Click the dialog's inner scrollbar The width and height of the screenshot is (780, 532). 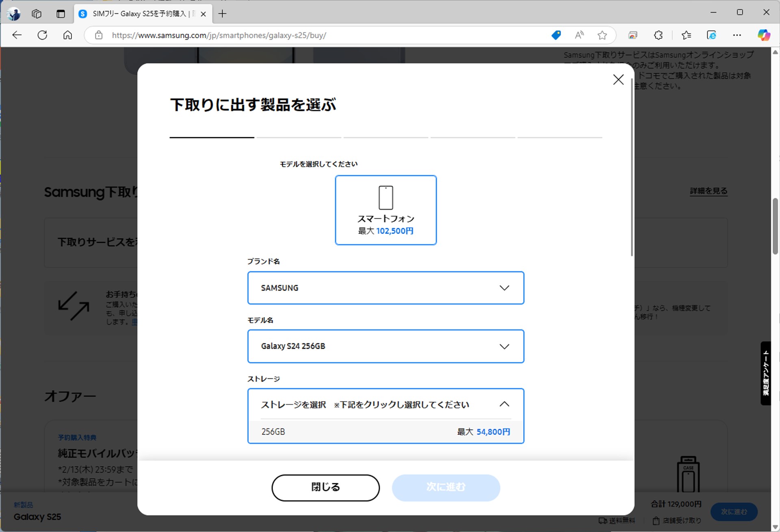[x=632, y=167]
